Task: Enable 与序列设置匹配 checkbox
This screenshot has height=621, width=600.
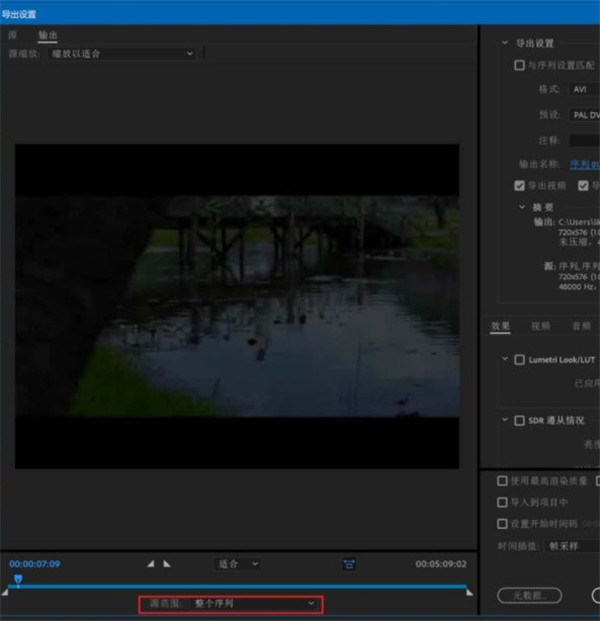Action: coord(519,65)
